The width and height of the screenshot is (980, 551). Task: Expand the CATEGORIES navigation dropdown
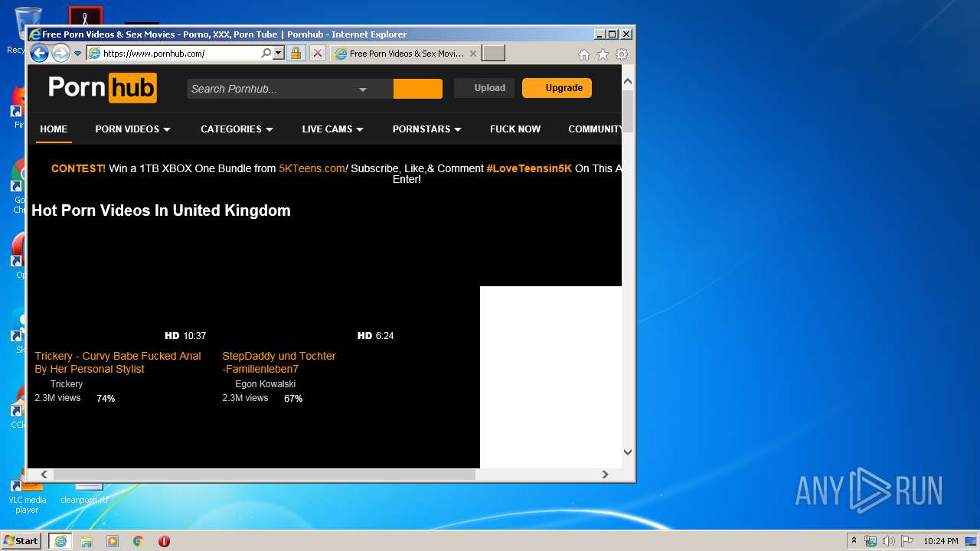point(237,129)
